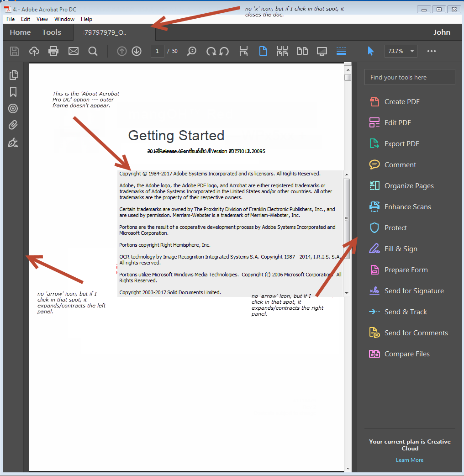Click Send for Signature icon
This screenshot has height=476, width=464.
click(374, 291)
